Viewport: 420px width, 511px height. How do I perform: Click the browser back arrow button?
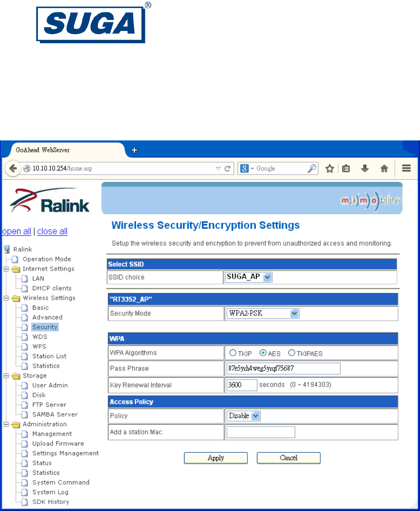pyautogui.click(x=13, y=168)
